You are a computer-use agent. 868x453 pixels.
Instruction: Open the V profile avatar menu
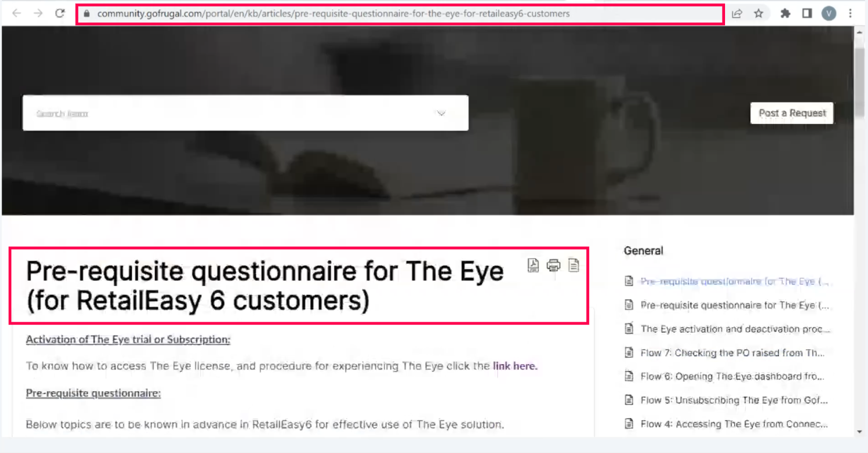click(829, 13)
